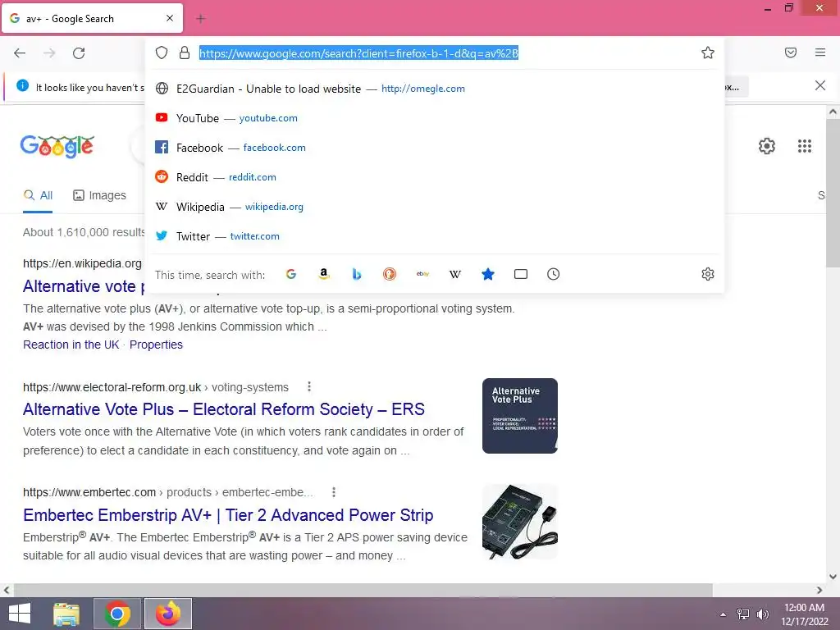
Task: Bookmark this page with the star icon
Action: point(708,52)
